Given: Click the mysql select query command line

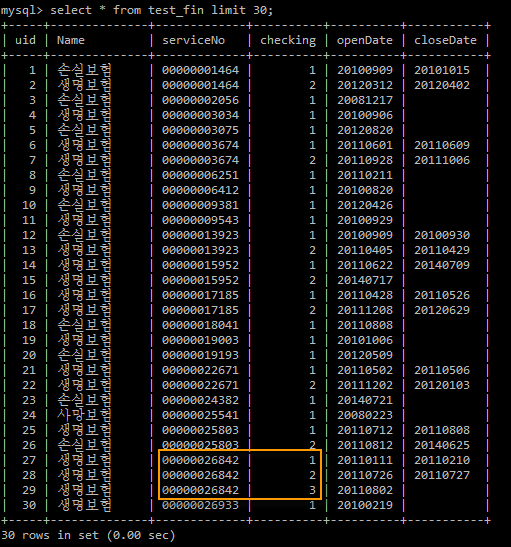Looking at the screenshot, I should pyautogui.click(x=137, y=10).
